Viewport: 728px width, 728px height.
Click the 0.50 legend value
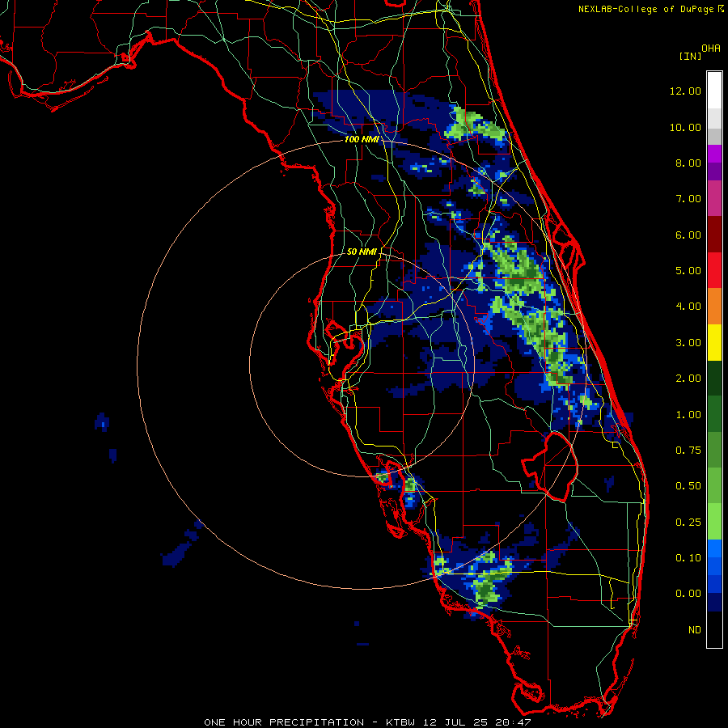point(688,486)
